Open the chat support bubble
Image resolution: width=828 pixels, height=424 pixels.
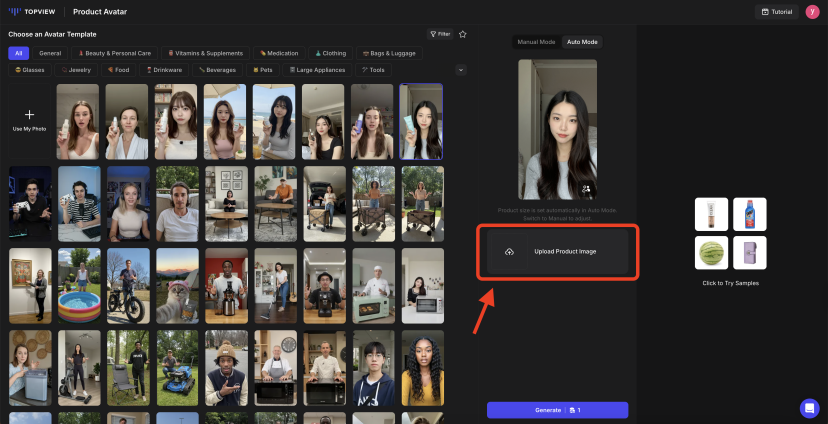pos(809,408)
